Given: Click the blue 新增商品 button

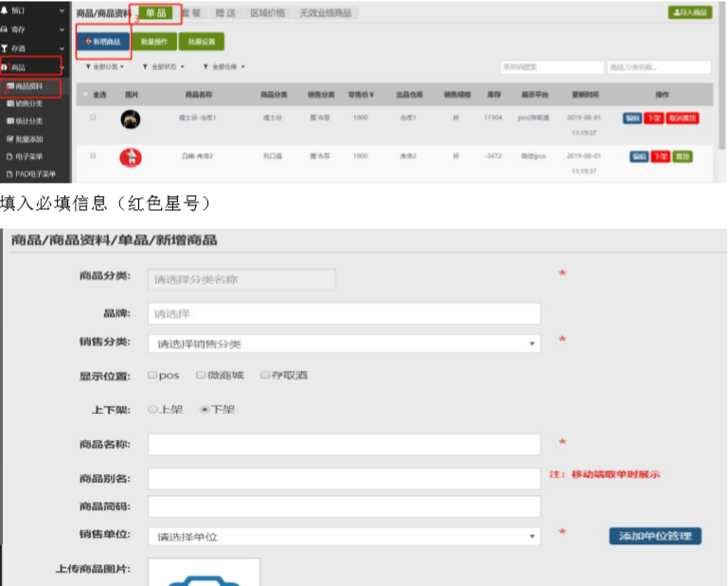Looking at the screenshot, I should tap(103, 42).
